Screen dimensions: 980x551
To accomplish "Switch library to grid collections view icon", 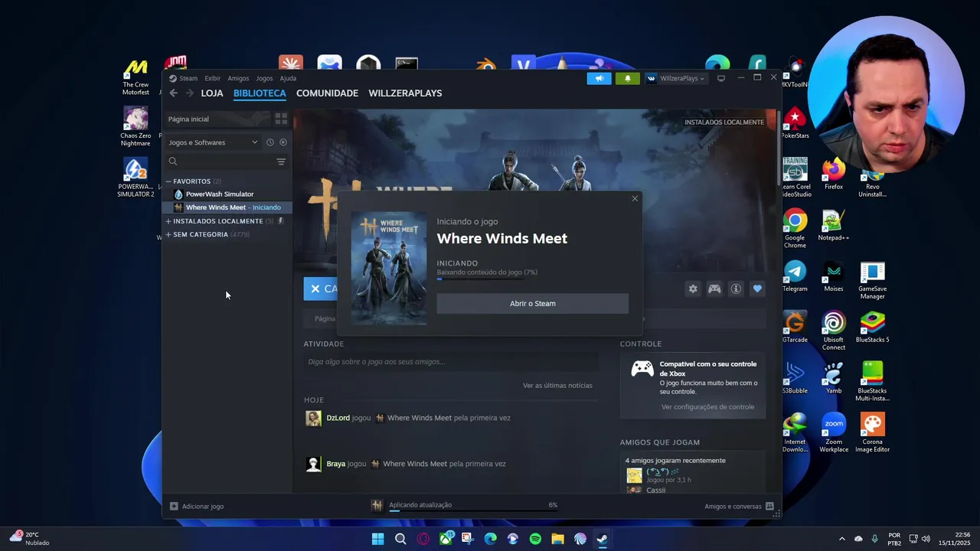I will point(281,119).
